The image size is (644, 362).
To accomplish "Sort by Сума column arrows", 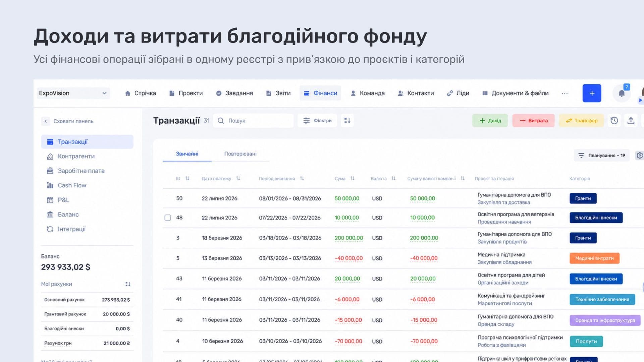I will 352,179.
